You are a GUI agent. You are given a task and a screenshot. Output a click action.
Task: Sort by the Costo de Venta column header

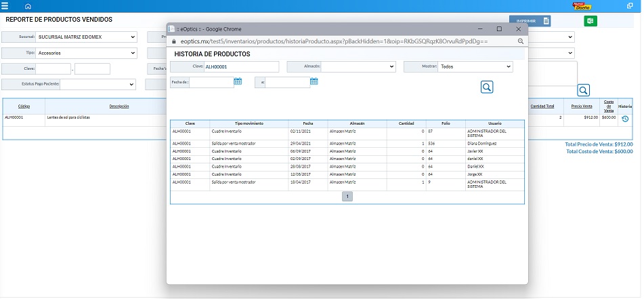pos(609,106)
